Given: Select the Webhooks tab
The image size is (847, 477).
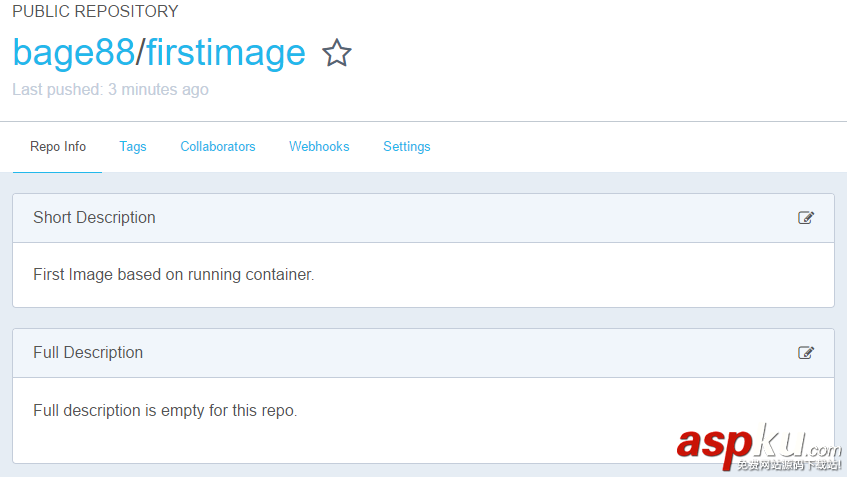Looking at the screenshot, I should 319,147.
